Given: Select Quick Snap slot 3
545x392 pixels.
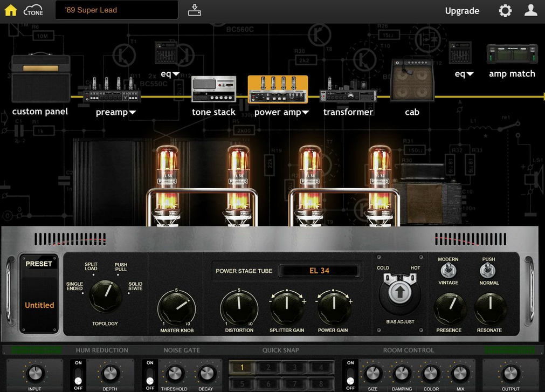Looking at the screenshot, I should (295, 367).
